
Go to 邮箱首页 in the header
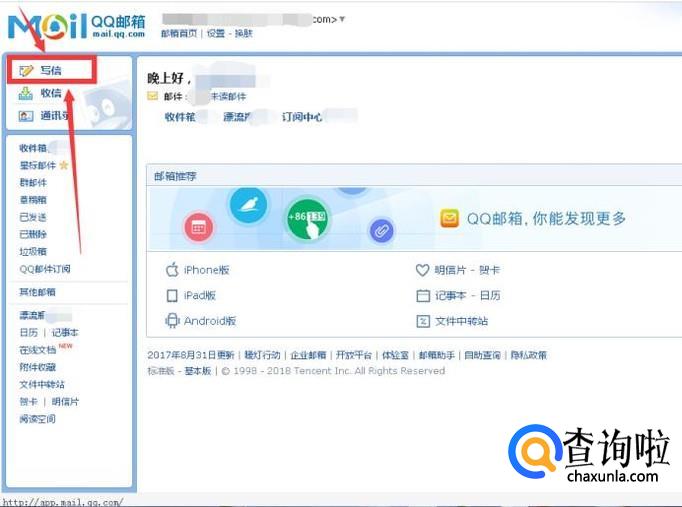coord(179,33)
